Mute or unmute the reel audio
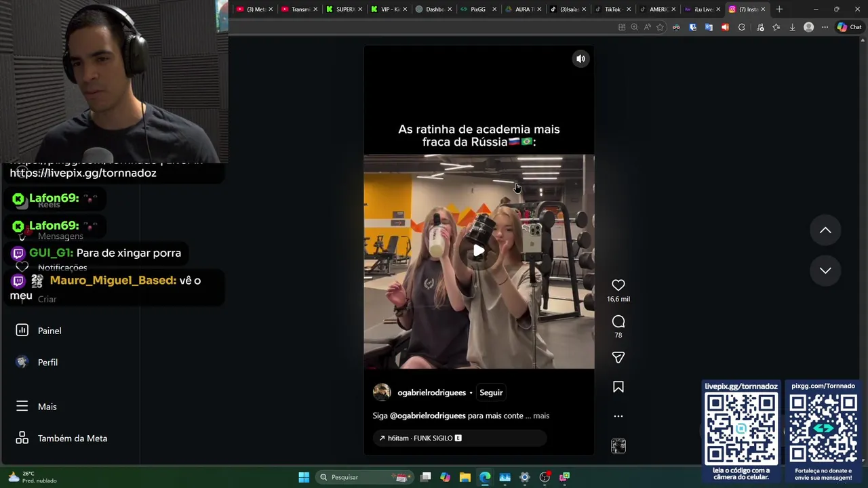This screenshot has height=488, width=868. [x=580, y=59]
